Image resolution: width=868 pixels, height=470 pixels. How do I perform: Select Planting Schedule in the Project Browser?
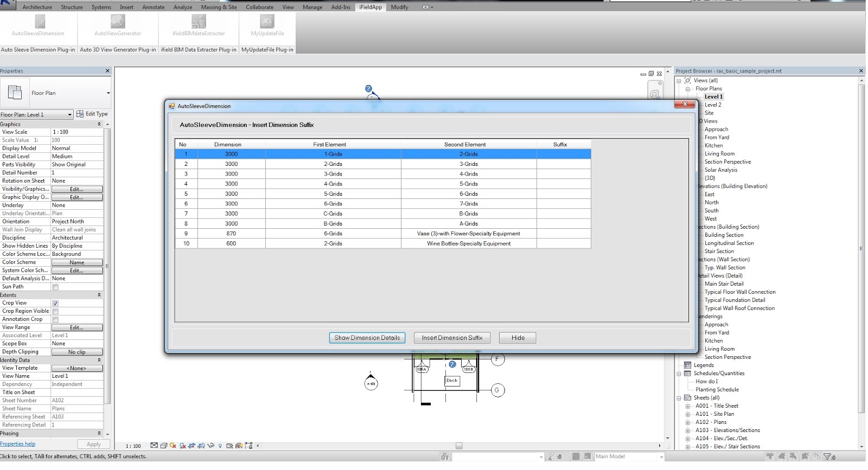(x=717, y=389)
